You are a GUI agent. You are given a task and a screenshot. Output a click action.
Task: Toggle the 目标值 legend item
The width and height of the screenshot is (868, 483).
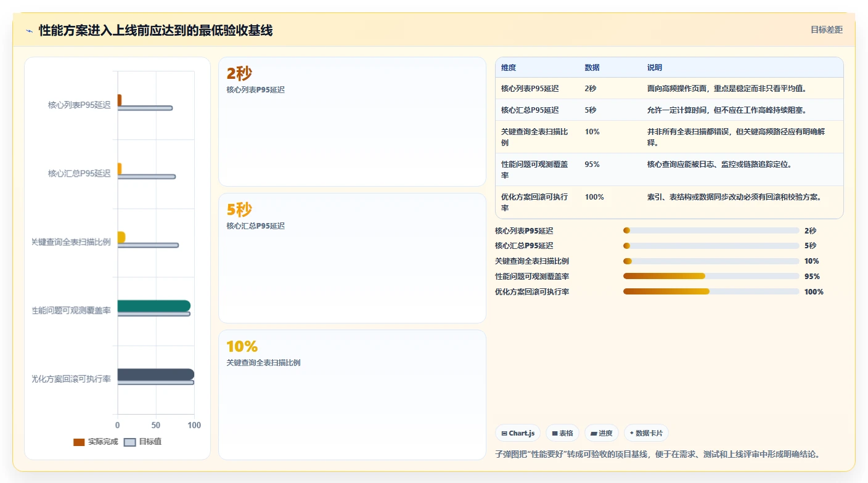coord(142,442)
